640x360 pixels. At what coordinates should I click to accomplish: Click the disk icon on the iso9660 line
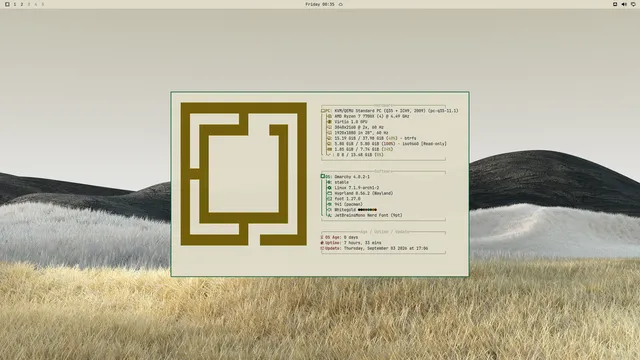(x=329, y=144)
